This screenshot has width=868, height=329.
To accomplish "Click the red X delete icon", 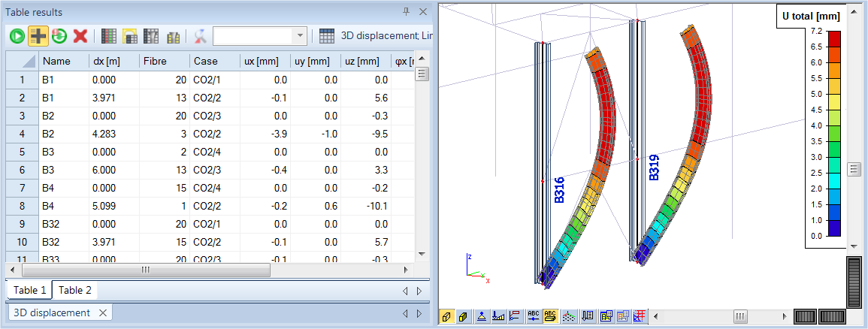I will tap(80, 35).
